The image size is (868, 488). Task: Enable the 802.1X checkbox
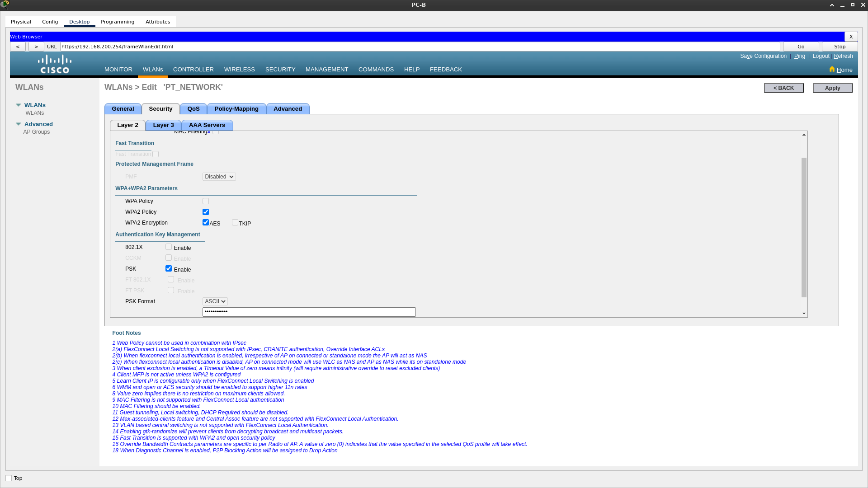[x=169, y=247]
